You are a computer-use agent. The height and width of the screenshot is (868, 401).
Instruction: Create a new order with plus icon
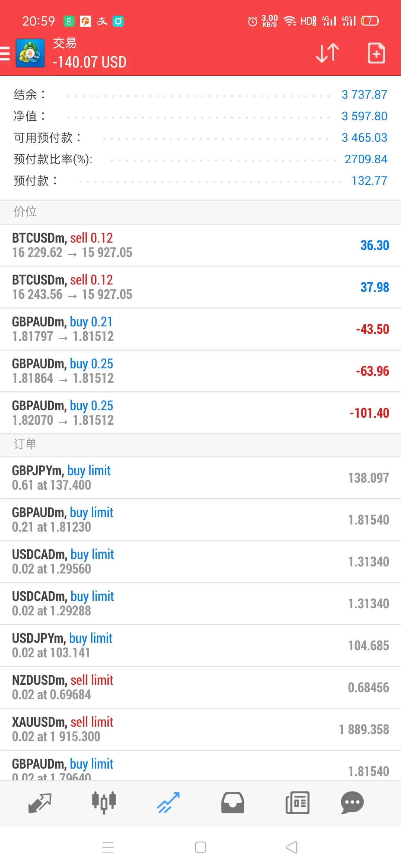[376, 53]
